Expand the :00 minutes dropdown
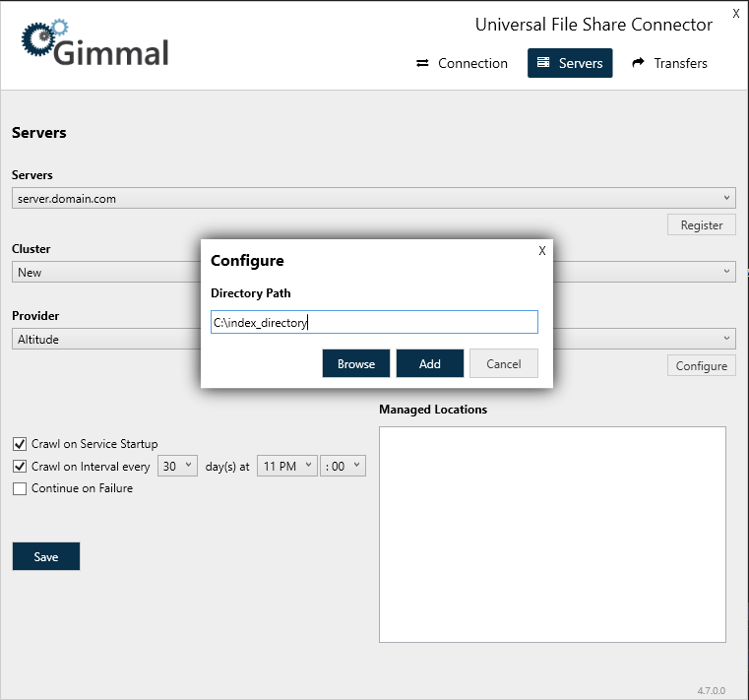Screen dimensions: 749x700 [x=343, y=467]
